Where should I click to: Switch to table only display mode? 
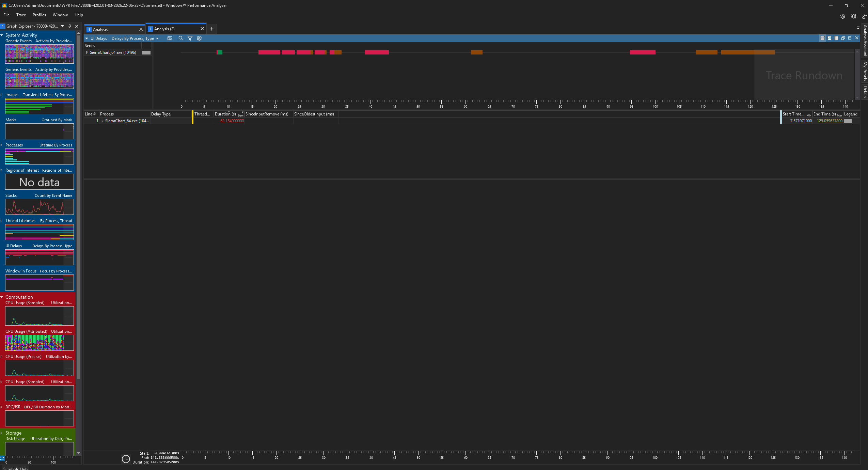pyautogui.click(x=836, y=38)
